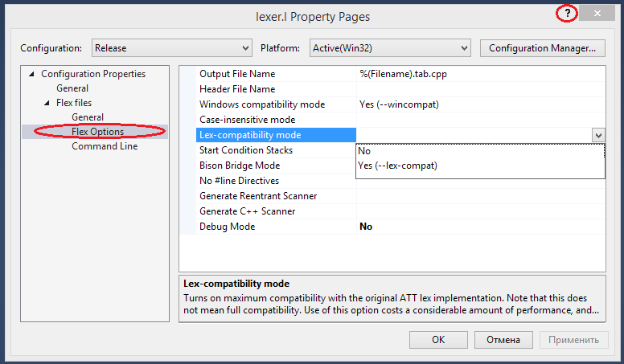Select the Generate C++ Scanner property

coord(247,211)
